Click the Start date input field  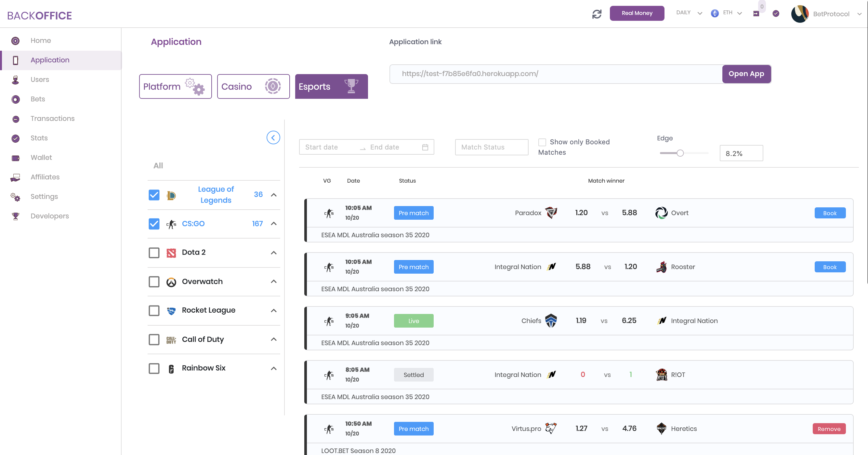coord(324,147)
